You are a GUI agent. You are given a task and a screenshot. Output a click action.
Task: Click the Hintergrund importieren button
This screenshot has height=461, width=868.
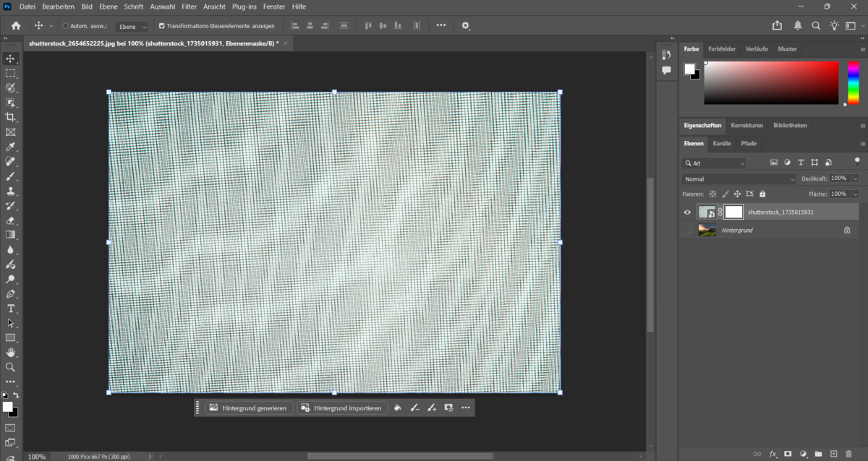341,408
